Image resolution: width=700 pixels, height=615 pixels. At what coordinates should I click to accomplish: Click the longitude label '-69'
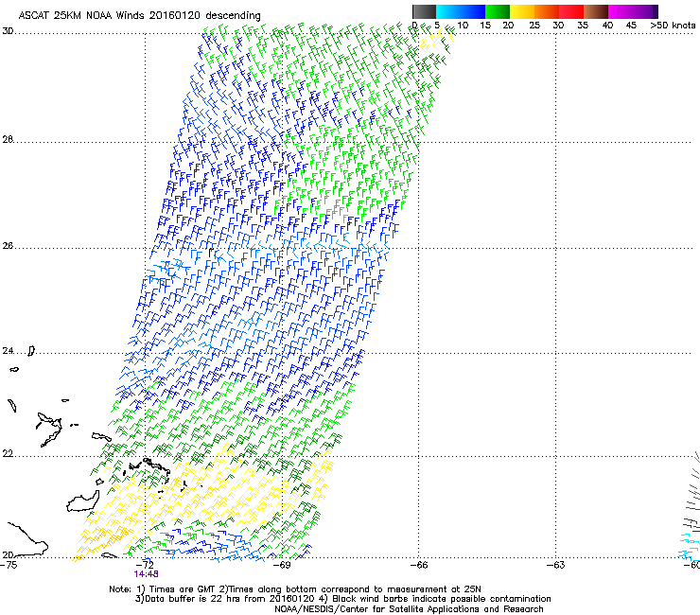(283, 565)
